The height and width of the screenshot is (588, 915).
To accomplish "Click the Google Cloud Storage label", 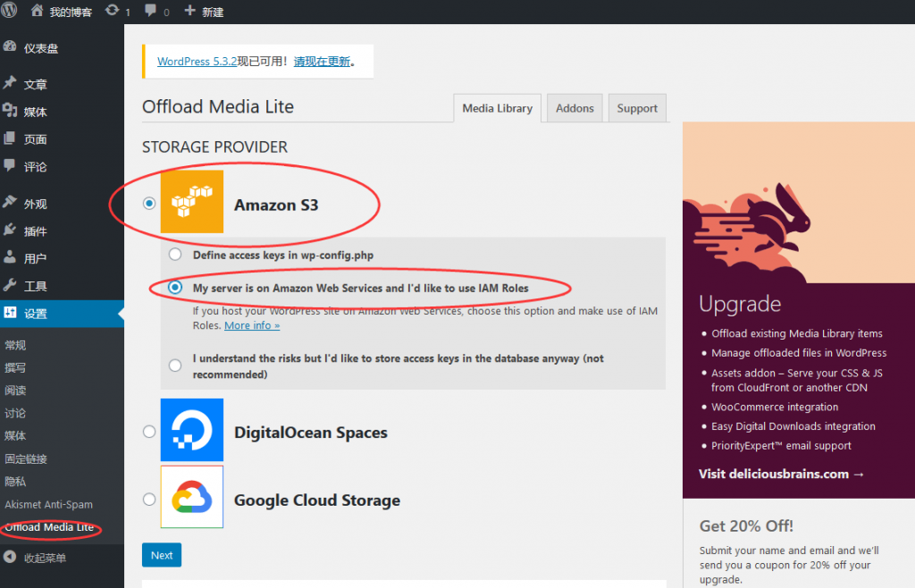I will (x=317, y=500).
